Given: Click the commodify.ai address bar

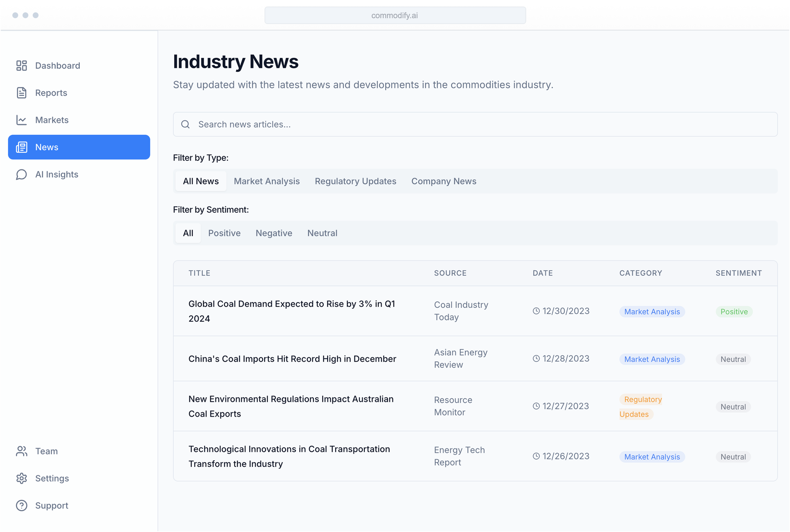Looking at the screenshot, I should click(x=395, y=15).
